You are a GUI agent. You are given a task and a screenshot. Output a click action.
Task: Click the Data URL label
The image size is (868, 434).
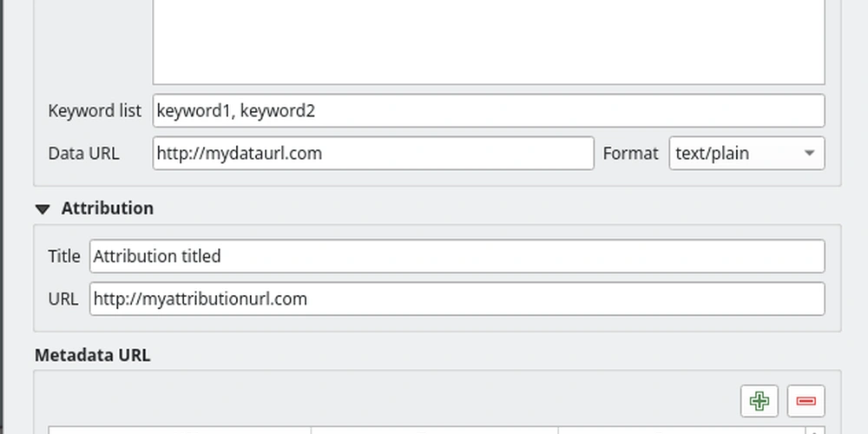point(83,154)
